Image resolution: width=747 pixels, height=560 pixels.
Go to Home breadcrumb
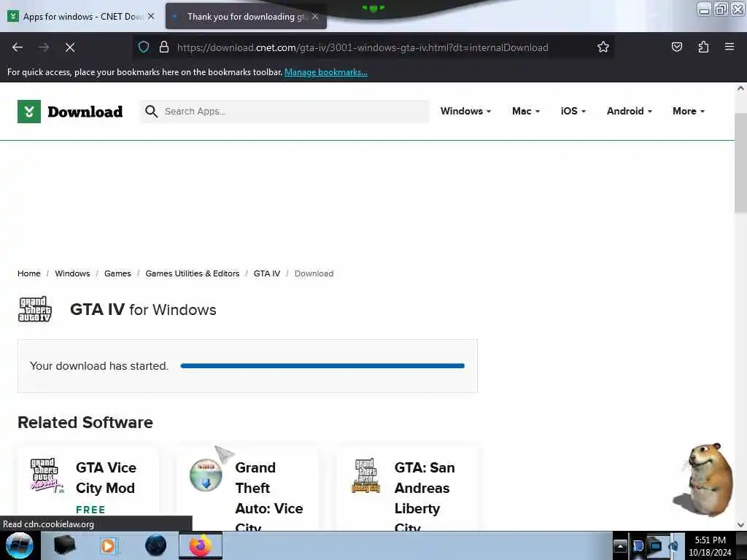click(x=29, y=273)
